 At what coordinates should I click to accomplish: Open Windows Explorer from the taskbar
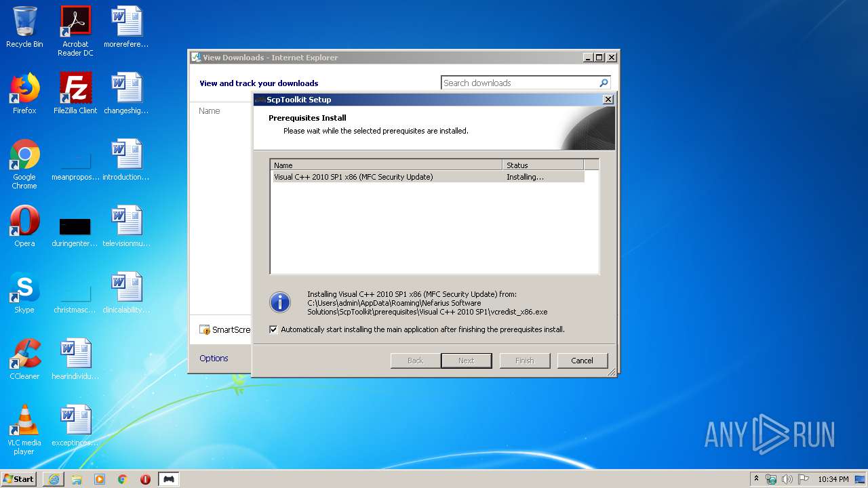(77, 479)
